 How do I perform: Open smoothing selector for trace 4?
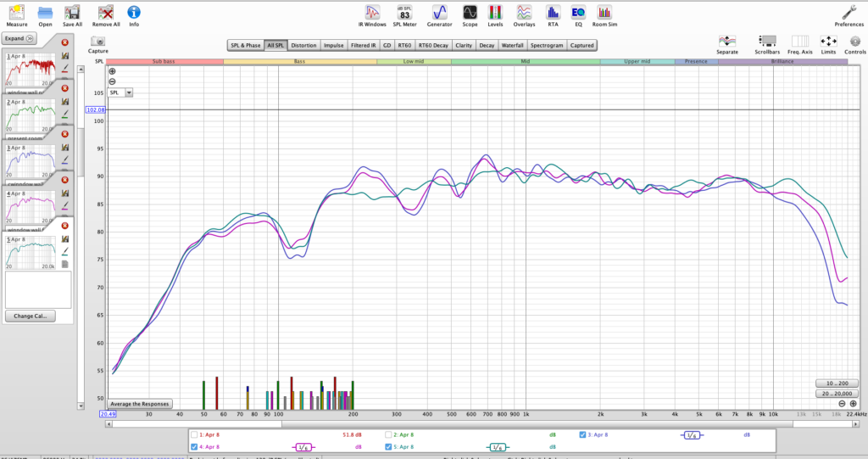(305, 446)
